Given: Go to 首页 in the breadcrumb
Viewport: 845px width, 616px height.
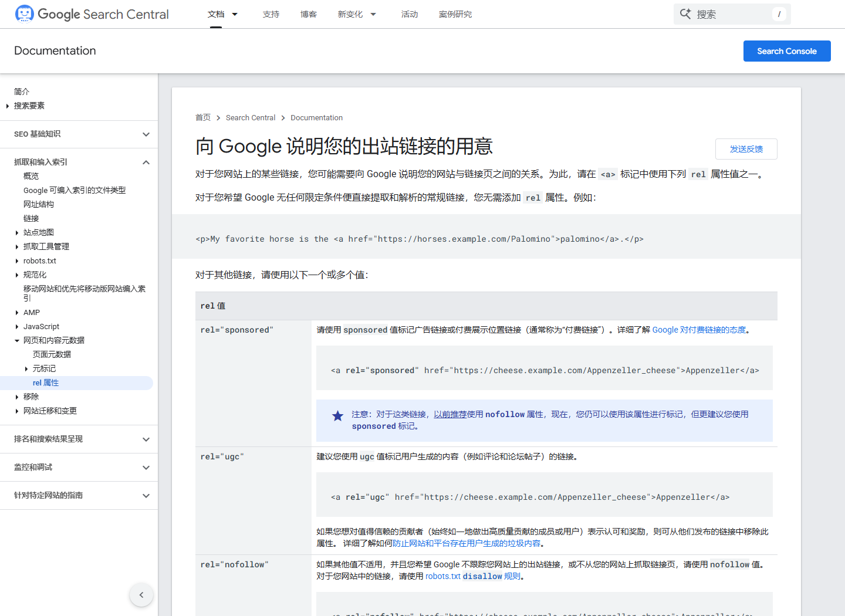Looking at the screenshot, I should click(x=203, y=117).
